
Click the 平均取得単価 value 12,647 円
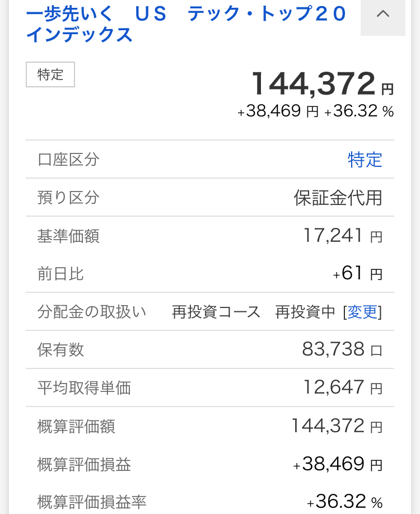coord(342,387)
